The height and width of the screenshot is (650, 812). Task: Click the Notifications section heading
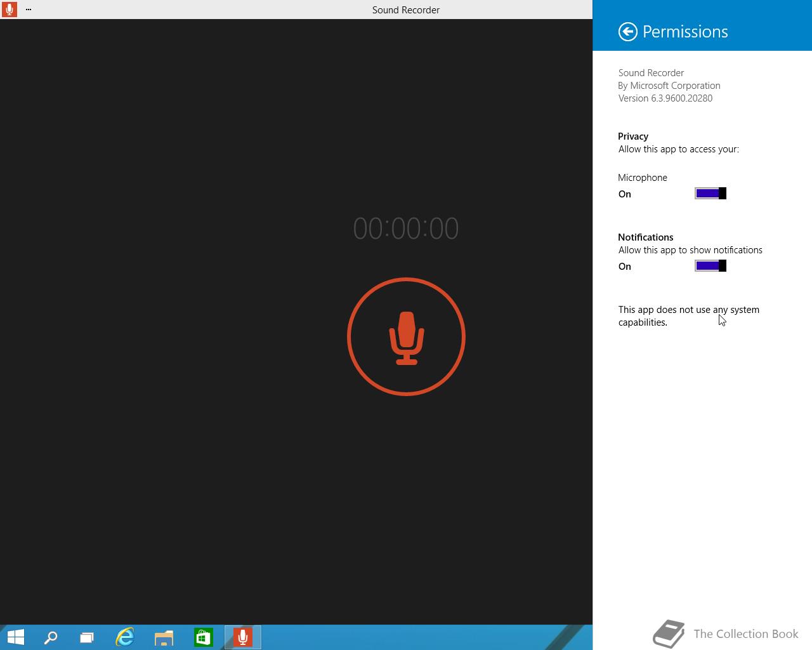646,237
